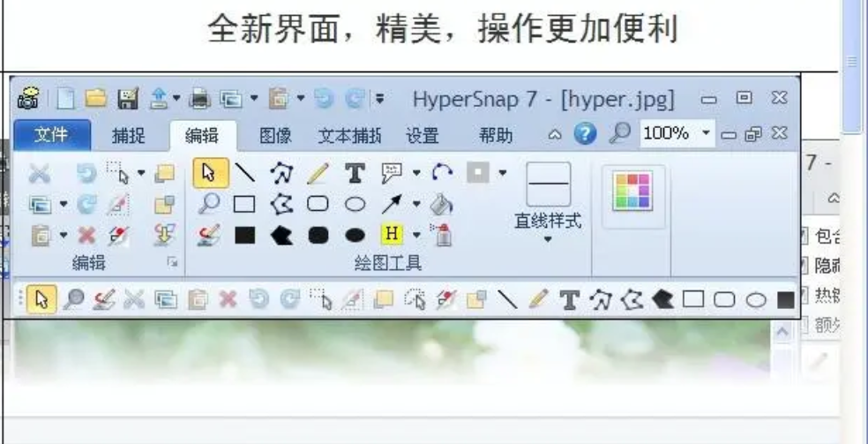The image size is (868, 444).
Task: Click the red X delete in Edit group
Action: (x=86, y=236)
